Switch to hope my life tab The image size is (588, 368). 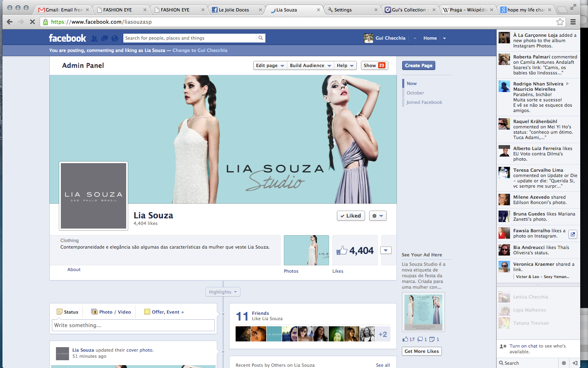[526, 9]
